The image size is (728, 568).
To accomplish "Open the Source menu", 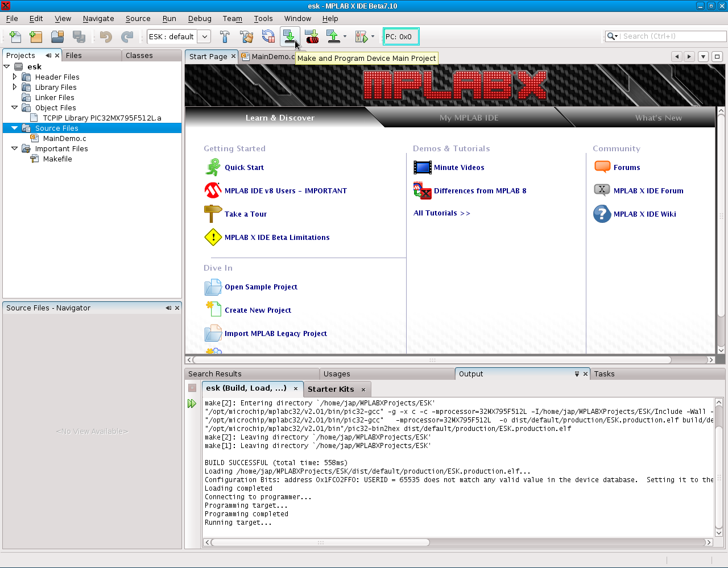I will pyautogui.click(x=138, y=18).
